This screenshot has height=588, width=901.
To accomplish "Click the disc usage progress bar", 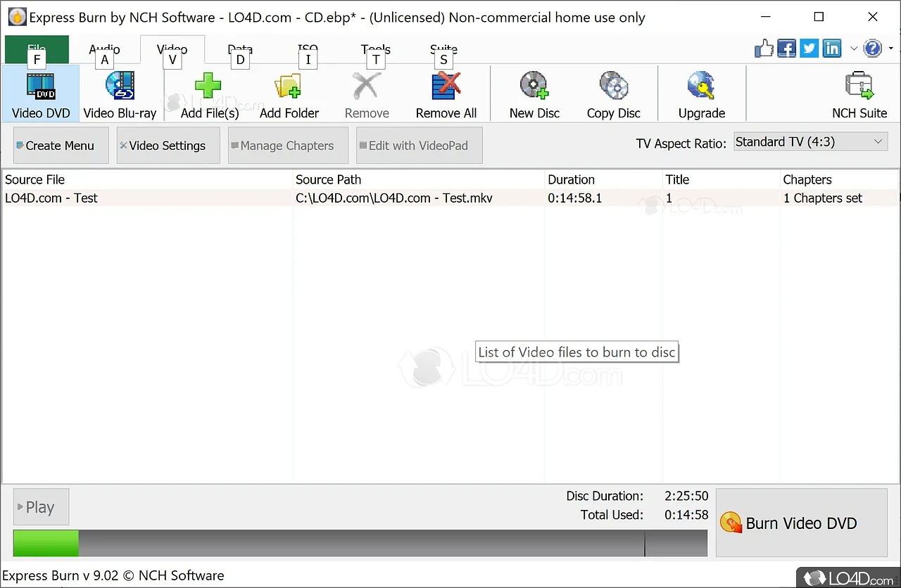I will point(360,544).
